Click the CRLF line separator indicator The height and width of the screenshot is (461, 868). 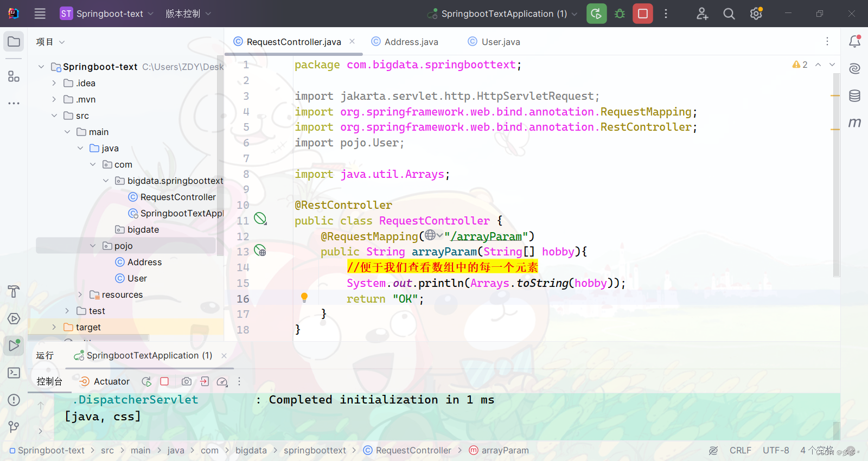pos(740,450)
